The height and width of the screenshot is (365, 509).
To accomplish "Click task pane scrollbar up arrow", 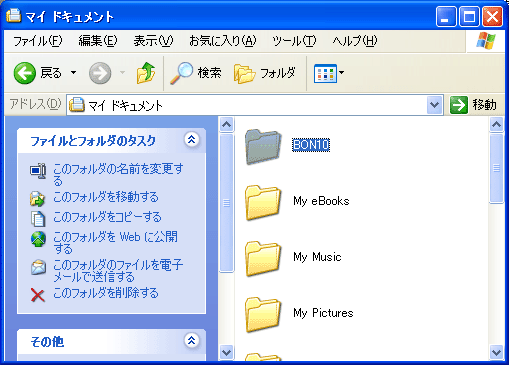I will point(227,125).
